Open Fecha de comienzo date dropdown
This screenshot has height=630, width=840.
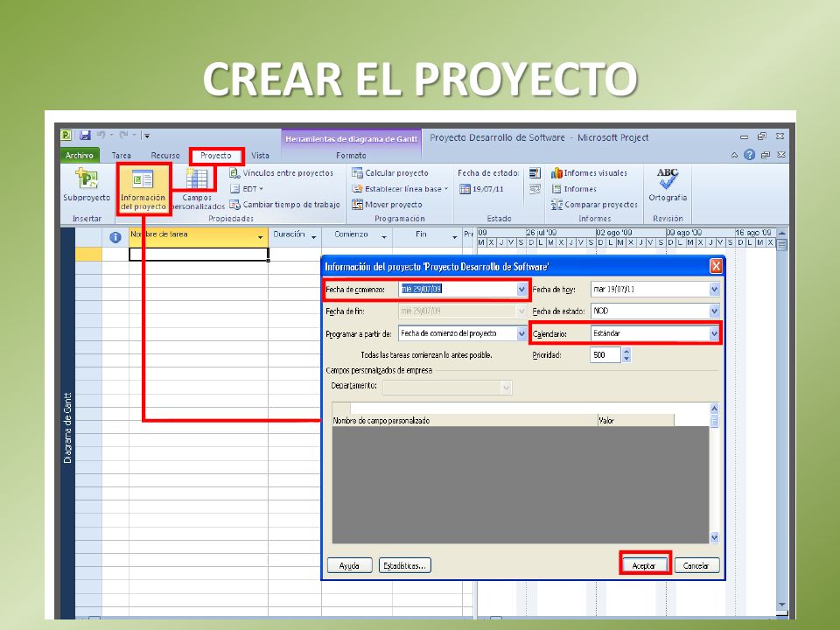(x=521, y=290)
